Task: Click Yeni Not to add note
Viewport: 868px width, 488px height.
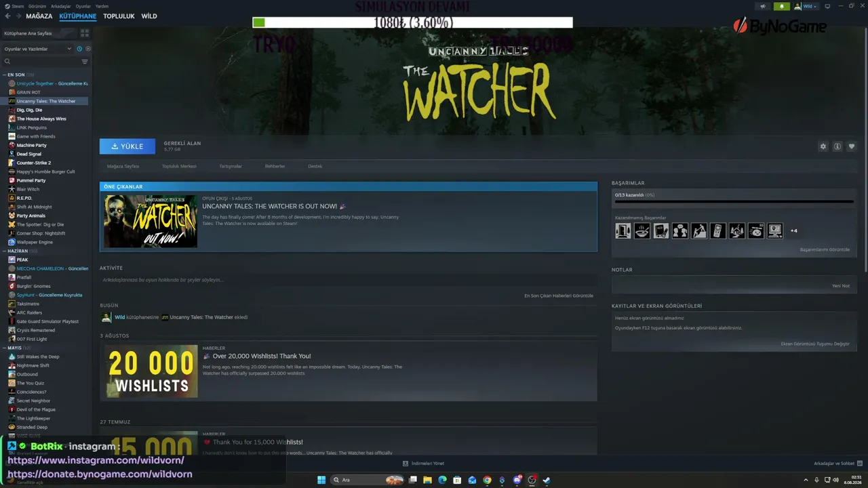Action: [841, 286]
